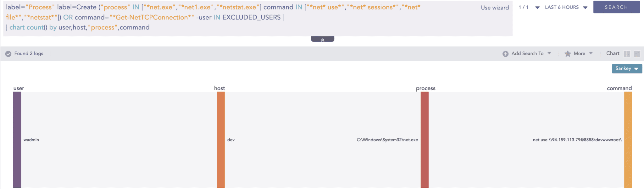Viewport: 644px width, 189px height.
Task: Select the split-pane chart layout icon
Action: pos(627,54)
